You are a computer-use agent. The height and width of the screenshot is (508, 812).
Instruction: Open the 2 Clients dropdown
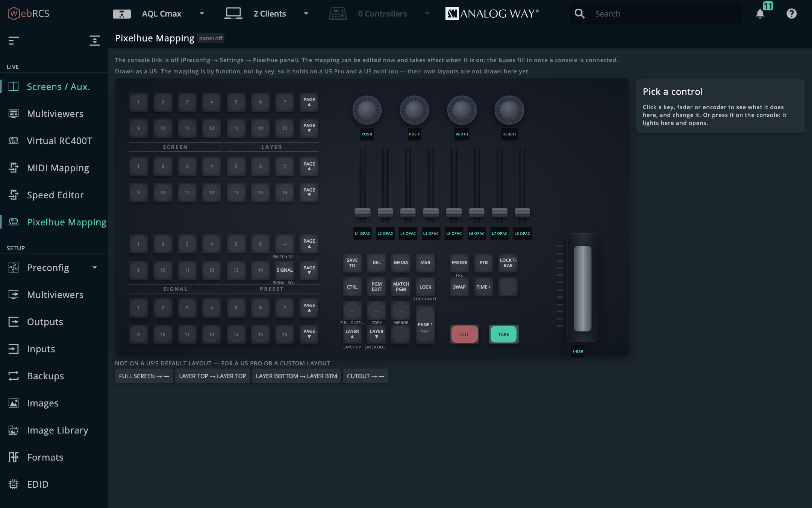click(x=267, y=14)
